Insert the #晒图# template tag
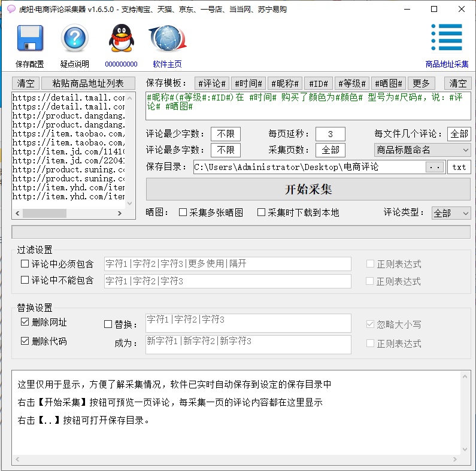Image resolution: width=476 pixels, height=471 pixels. tap(389, 83)
